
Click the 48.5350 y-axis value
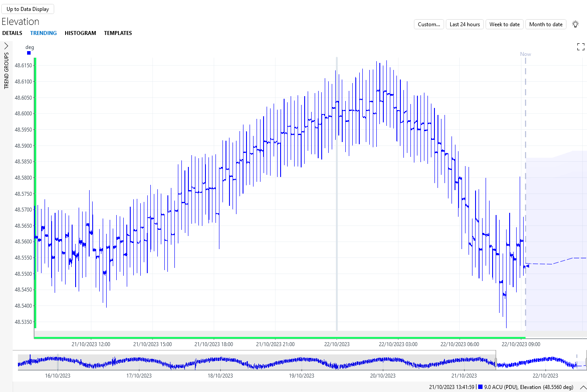point(23,322)
